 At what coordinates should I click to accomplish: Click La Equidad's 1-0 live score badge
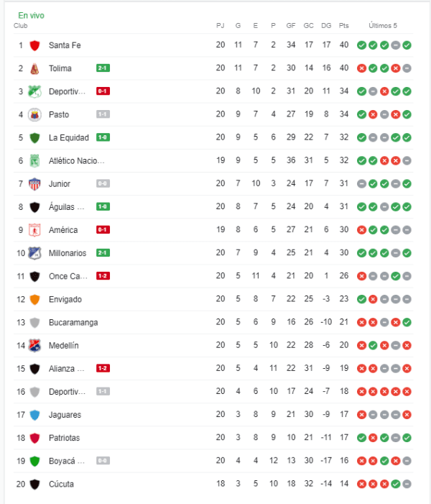coord(103,137)
